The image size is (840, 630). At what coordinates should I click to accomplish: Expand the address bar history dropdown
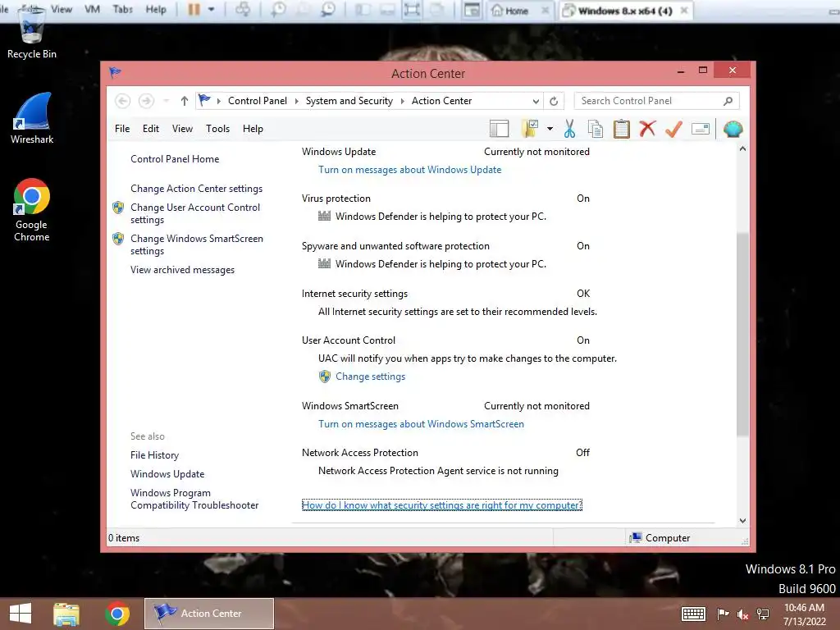click(536, 101)
